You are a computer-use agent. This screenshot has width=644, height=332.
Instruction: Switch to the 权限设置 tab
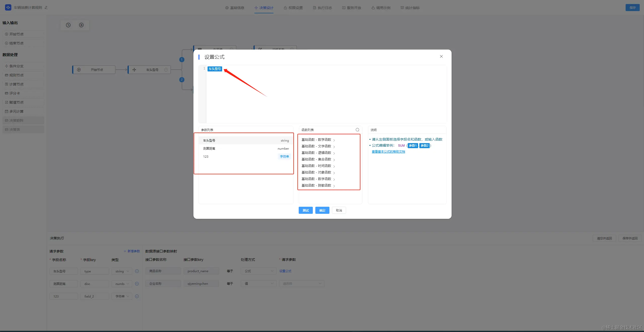click(293, 8)
